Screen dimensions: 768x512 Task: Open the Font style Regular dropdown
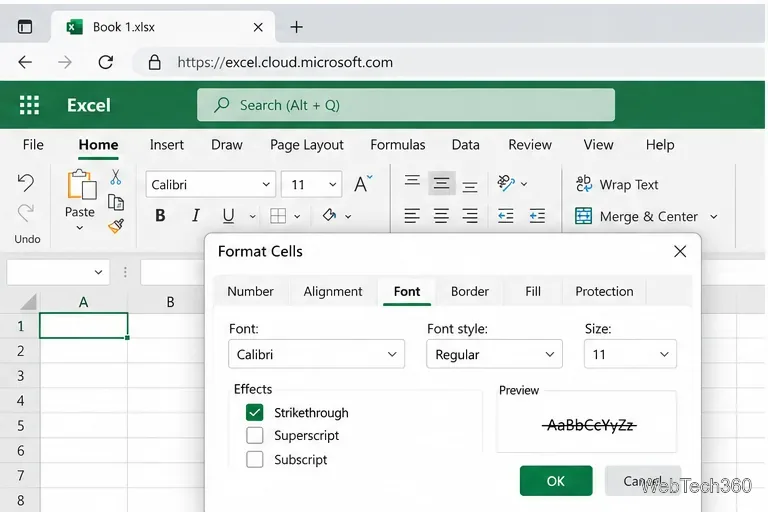point(494,354)
